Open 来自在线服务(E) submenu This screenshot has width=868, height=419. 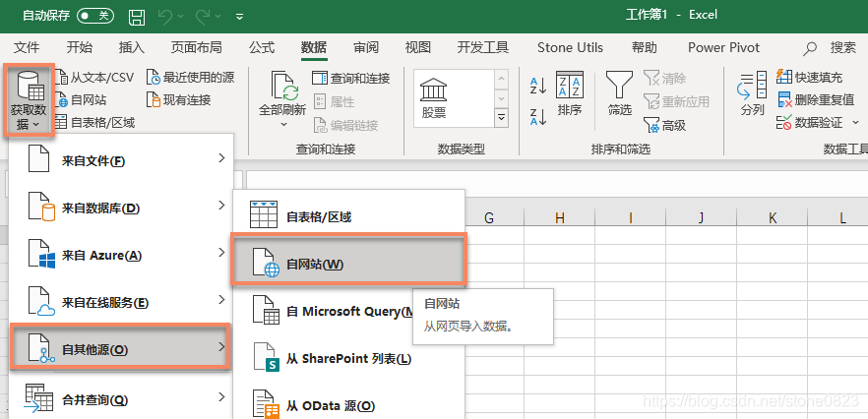pos(121,301)
